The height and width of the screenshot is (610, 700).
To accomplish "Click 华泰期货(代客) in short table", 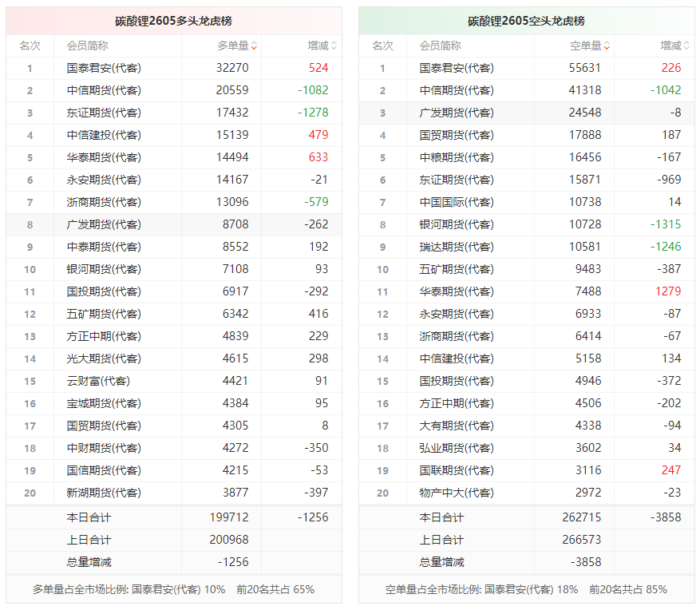I will [x=457, y=291].
